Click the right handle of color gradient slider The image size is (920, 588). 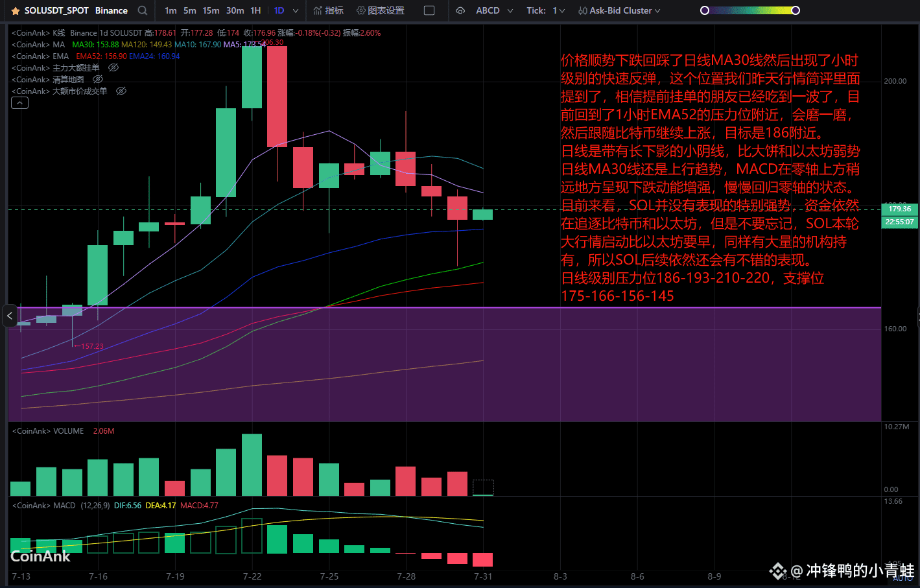[x=796, y=10]
